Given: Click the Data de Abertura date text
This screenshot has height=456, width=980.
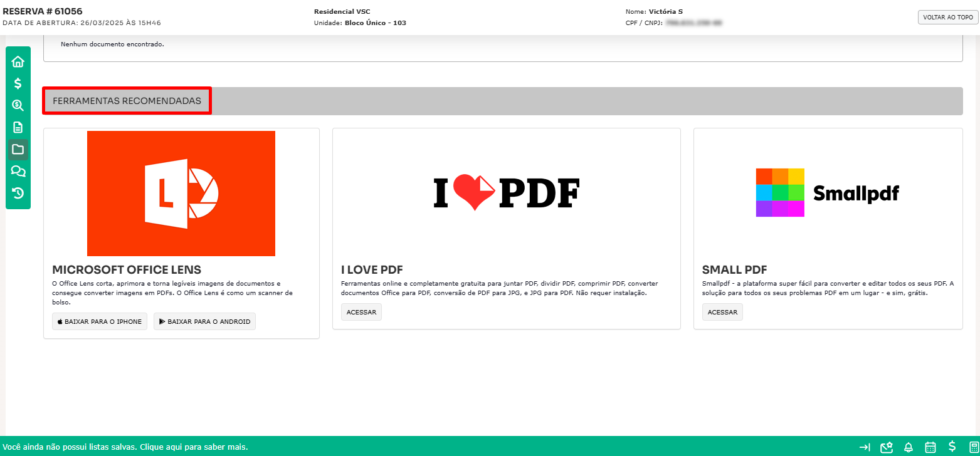Looking at the screenshot, I should tap(82, 23).
